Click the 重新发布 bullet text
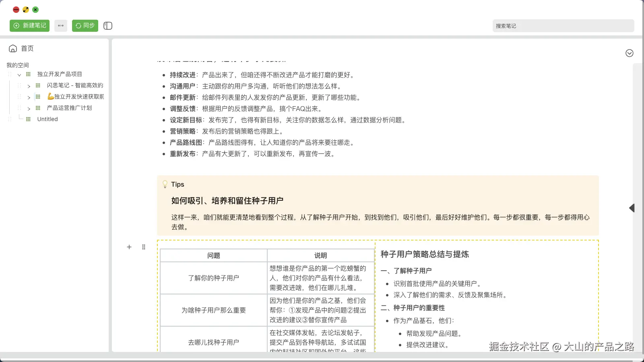Screen dimensions: 644x362 click(x=252, y=154)
